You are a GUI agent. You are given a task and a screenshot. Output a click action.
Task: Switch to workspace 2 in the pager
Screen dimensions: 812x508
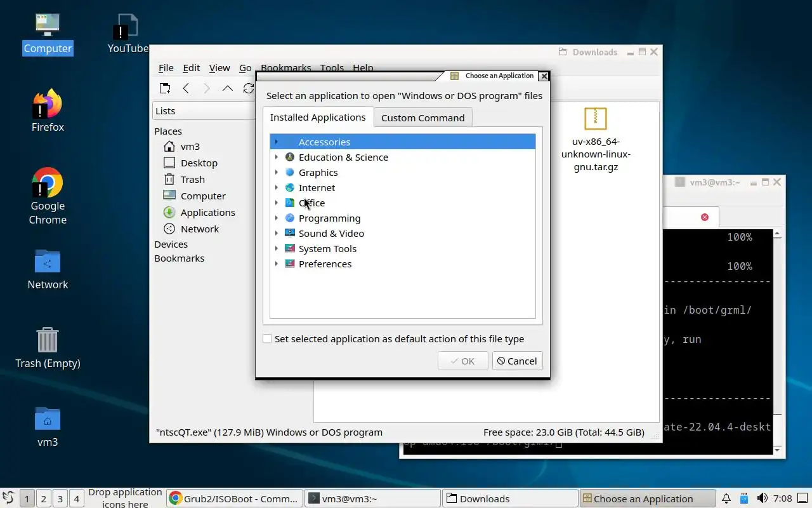click(43, 498)
